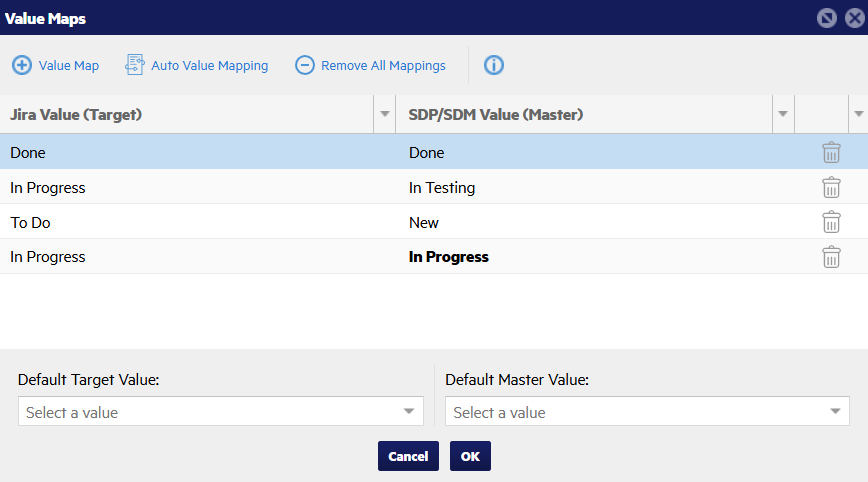Viewport: 868px width, 482px height.
Task: Select the To Do cell
Action: point(30,222)
